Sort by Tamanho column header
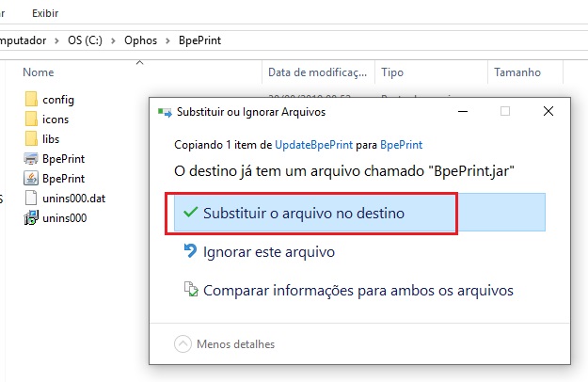This screenshot has height=382, width=588. (x=517, y=72)
